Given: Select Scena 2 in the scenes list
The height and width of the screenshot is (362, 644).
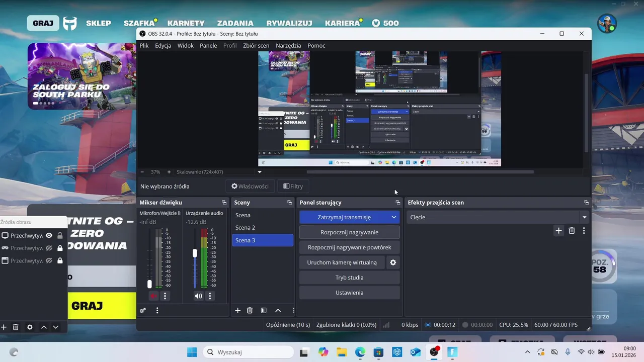Looking at the screenshot, I should tap(263, 228).
